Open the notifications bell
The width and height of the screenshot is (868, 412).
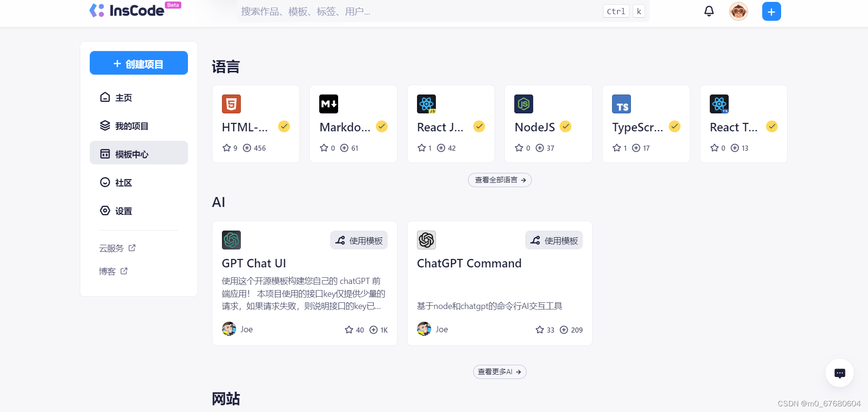tap(709, 11)
